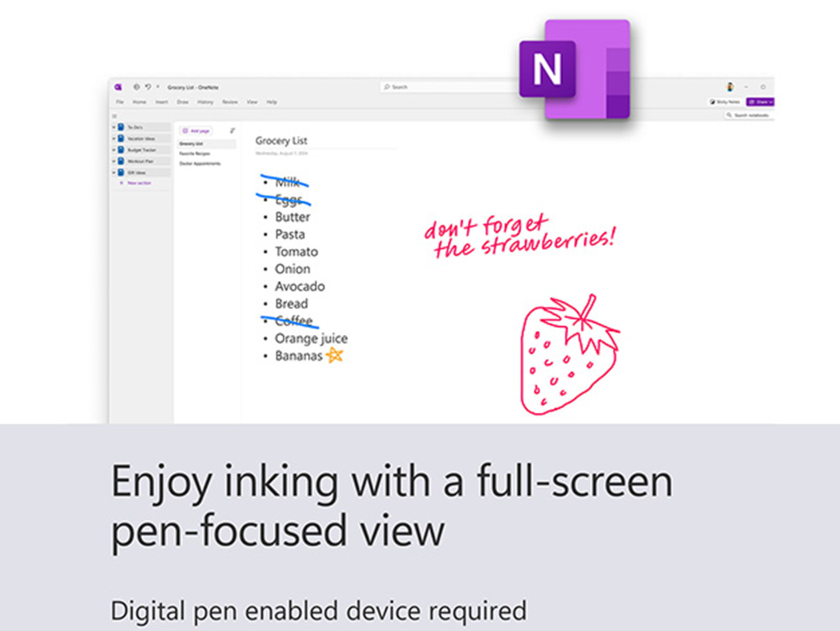Click the Vacation Ideas section book icon
The width and height of the screenshot is (840, 631).
click(x=121, y=138)
